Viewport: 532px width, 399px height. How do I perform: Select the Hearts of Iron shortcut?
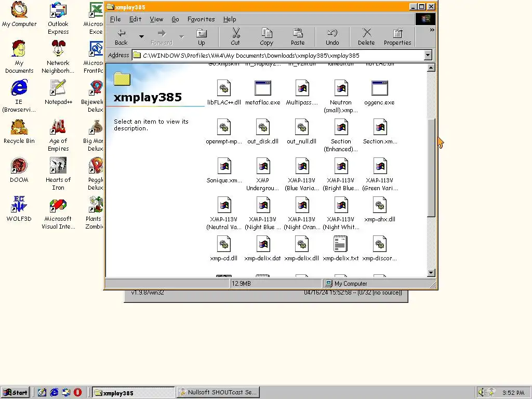[58, 175]
